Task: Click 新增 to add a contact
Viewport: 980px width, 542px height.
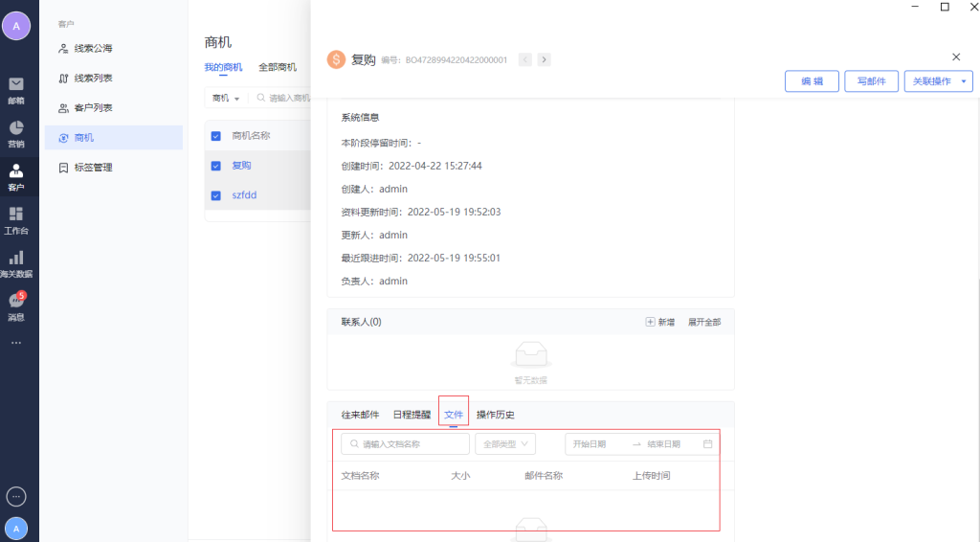Action: pos(660,323)
